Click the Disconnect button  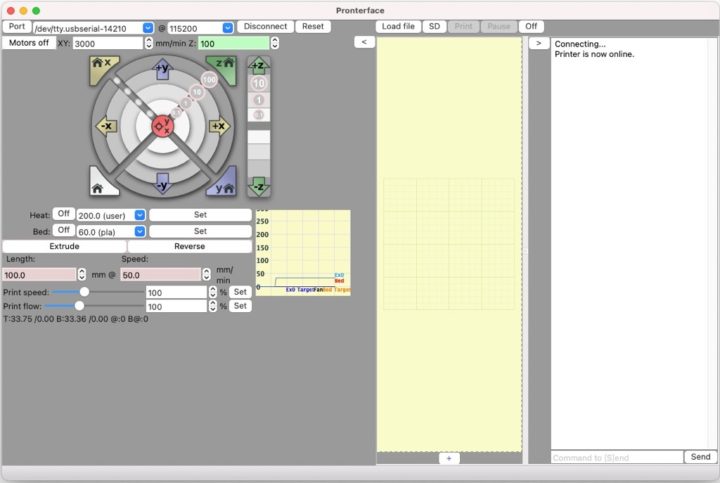tap(265, 26)
